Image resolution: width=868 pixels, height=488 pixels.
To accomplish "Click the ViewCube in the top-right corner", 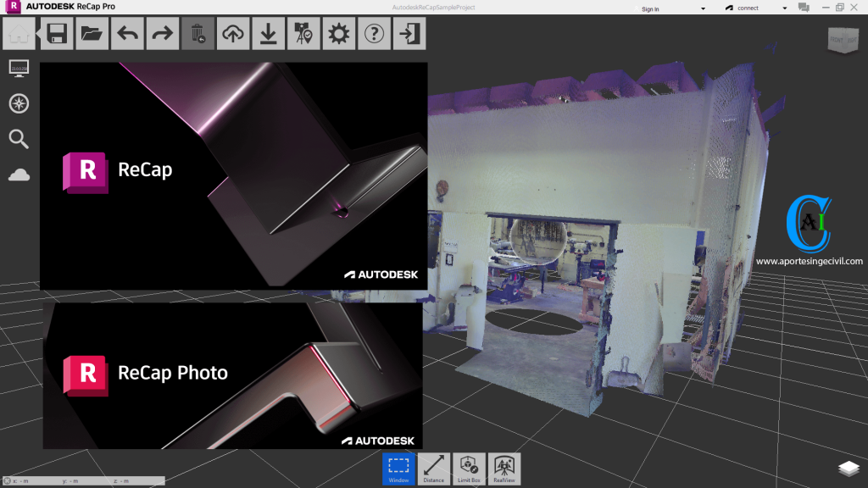I will pos(842,39).
